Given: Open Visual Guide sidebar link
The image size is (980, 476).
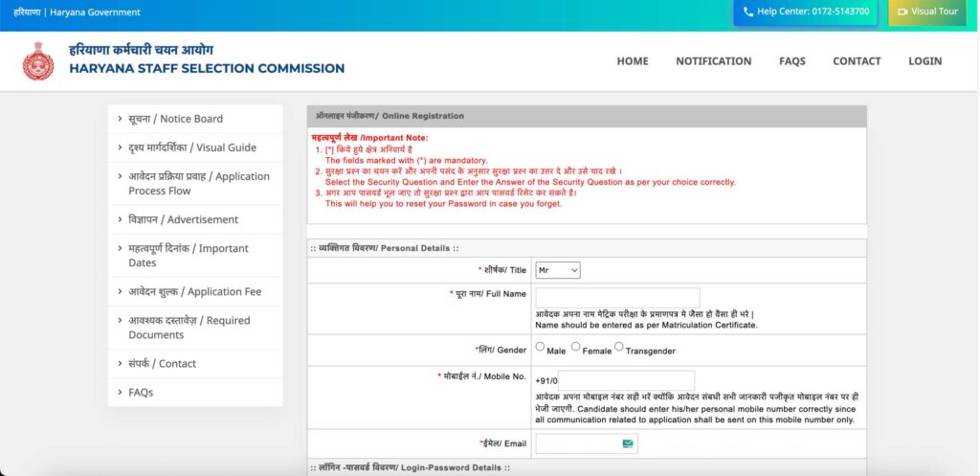Looking at the screenshot, I should (x=192, y=147).
